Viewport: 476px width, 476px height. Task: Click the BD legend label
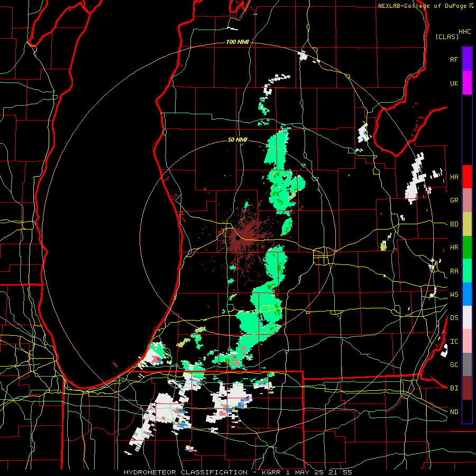454,224
